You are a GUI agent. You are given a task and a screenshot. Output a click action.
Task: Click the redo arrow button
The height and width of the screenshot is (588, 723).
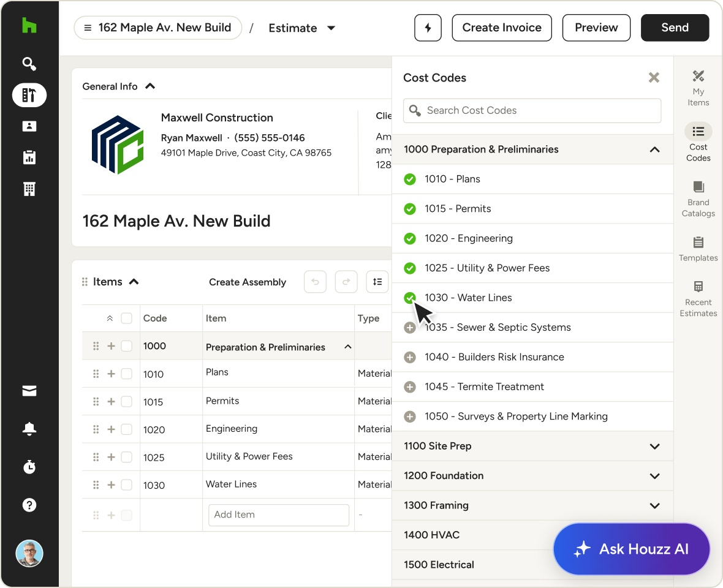point(346,282)
